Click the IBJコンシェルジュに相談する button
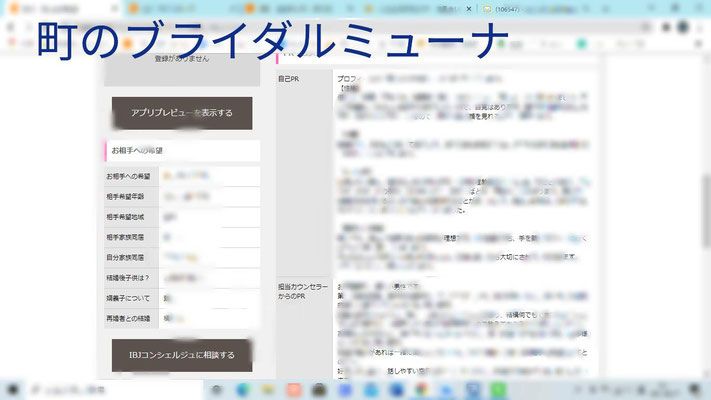The height and width of the screenshot is (400, 711). click(x=182, y=355)
